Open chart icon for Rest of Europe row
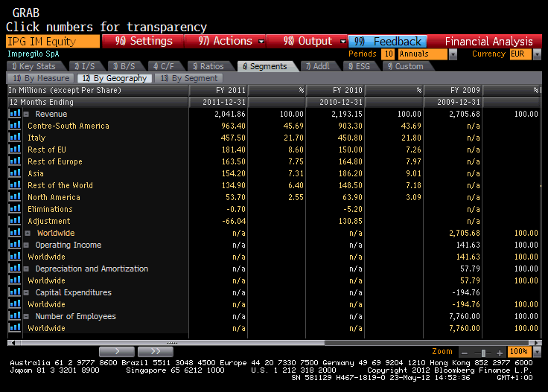 pos(15,161)
